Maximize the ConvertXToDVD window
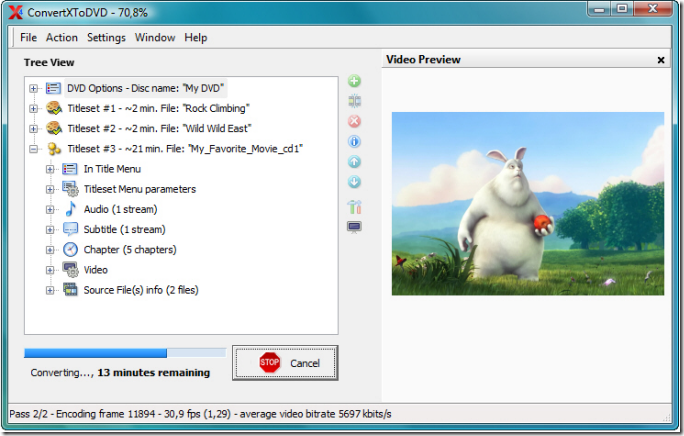684x436 pixels. 622,9
